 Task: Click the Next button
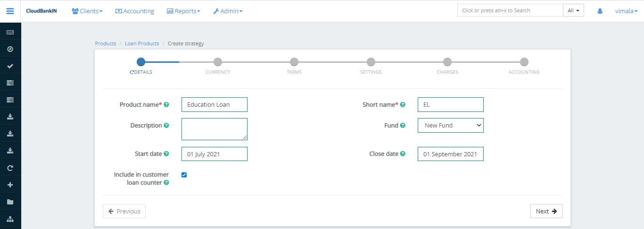546,211
